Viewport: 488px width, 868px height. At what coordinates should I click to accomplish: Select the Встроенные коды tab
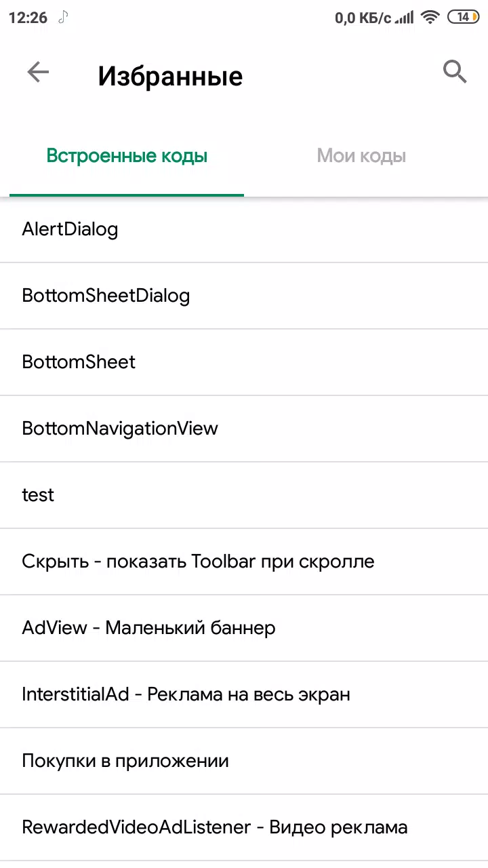point(127,156)
